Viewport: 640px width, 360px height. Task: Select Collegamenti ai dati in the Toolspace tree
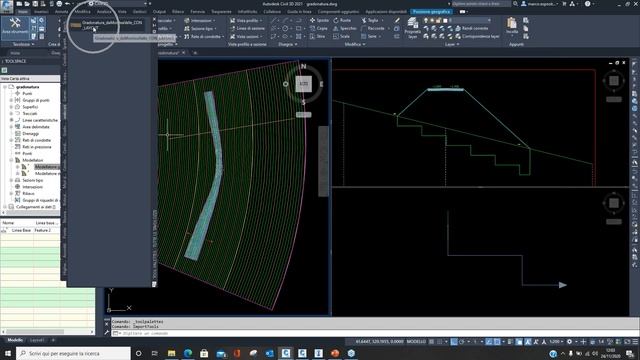36,207
